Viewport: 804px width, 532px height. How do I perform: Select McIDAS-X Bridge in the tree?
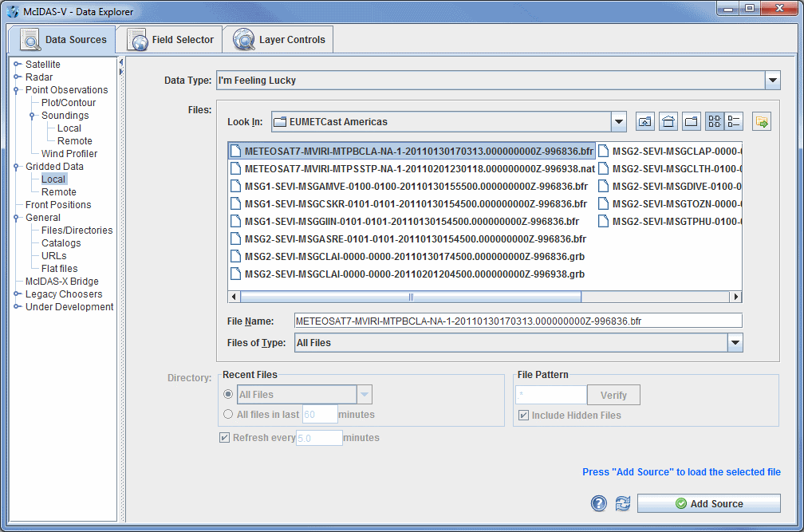point(62,282)
